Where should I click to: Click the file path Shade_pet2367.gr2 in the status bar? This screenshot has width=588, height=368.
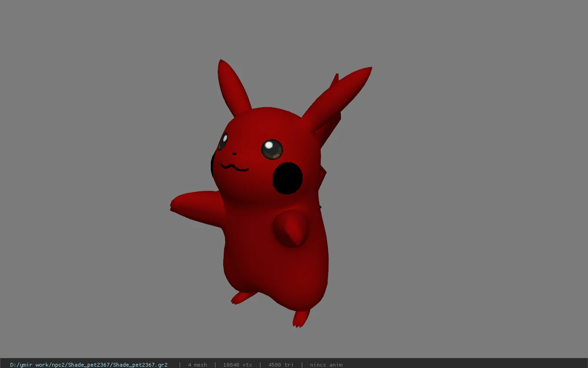click(89, 365)
